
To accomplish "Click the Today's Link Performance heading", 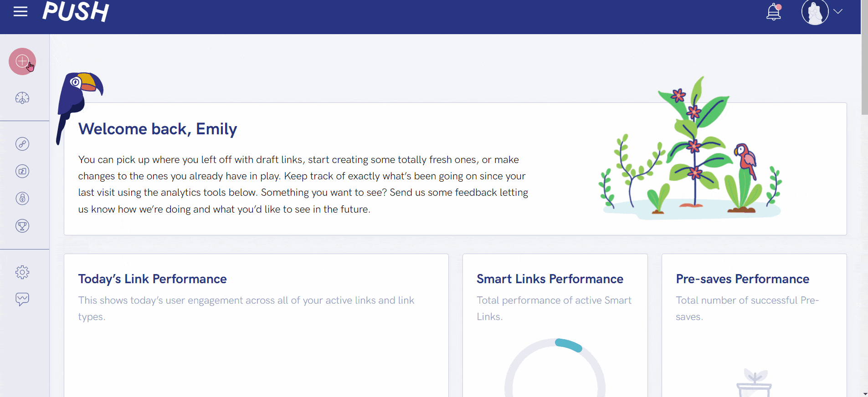I will click(152, 279).
